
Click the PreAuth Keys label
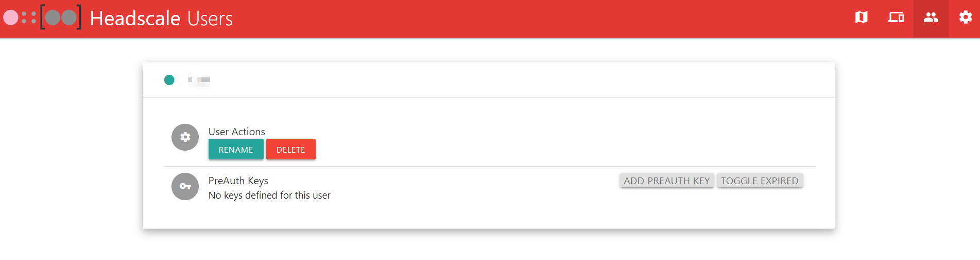click(x=238, y=181)
